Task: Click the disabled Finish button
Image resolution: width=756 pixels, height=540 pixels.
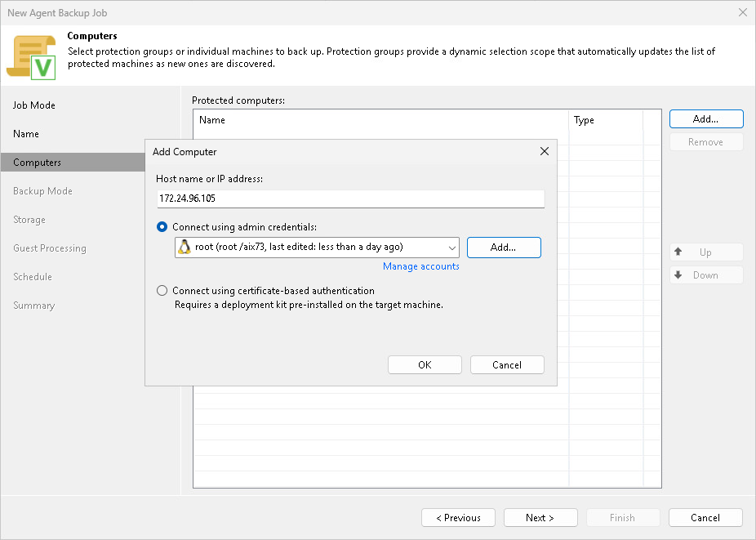Action: click(x=623, y=517)
